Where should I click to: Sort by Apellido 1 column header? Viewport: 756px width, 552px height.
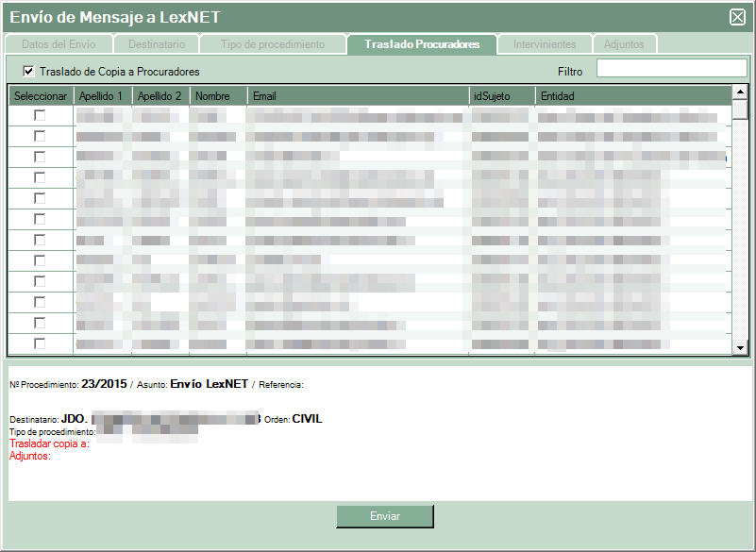point(101,96)
